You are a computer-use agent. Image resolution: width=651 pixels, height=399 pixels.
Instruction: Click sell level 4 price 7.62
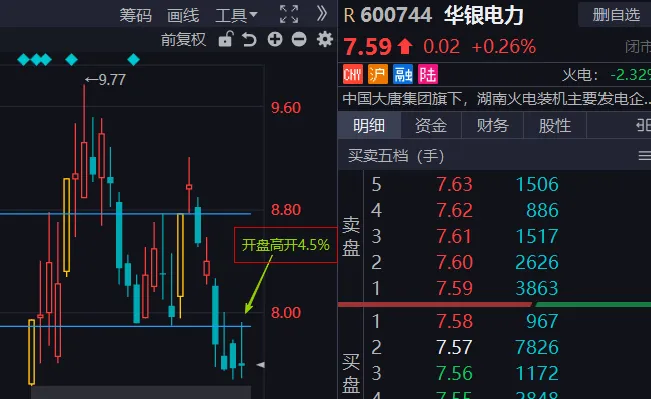[454, 211]
